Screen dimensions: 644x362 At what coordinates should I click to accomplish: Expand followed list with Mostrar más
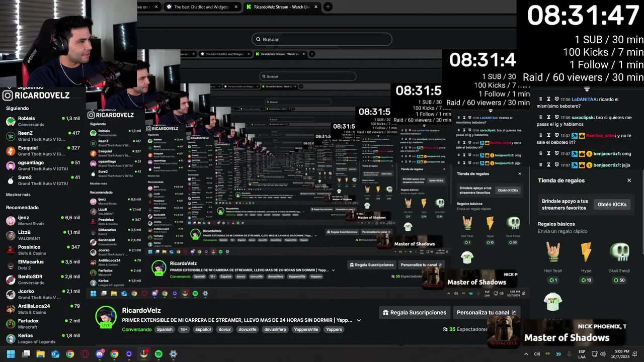tap(18, 195)
